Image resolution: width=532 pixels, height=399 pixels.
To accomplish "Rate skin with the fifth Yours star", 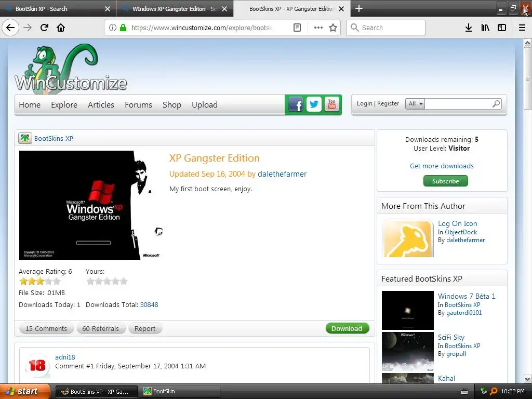I will 124,281.
